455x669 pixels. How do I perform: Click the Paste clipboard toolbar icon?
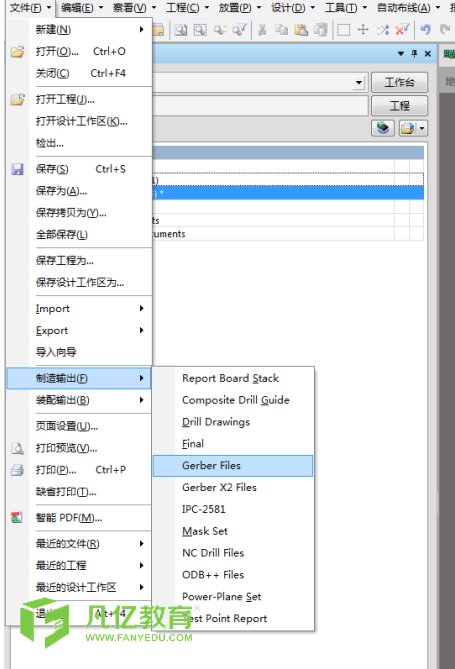(x=301, y=29)
